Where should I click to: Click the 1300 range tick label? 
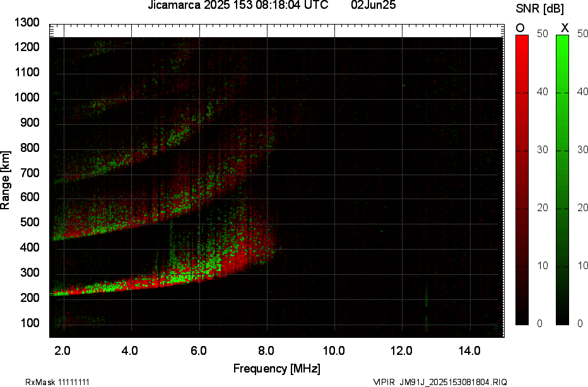pyautogui.click(x=26, y=23)
